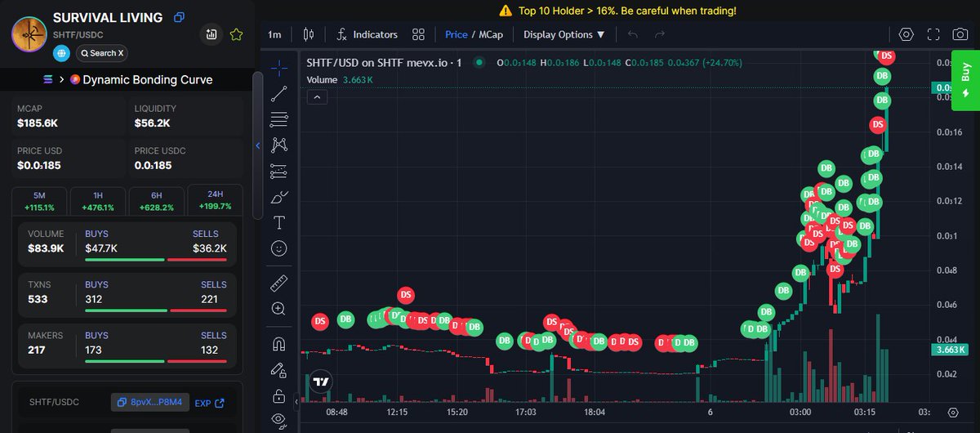Activate the ruler measure tool
This screenshot has width=980, height=433.
(x=279, y=283)
